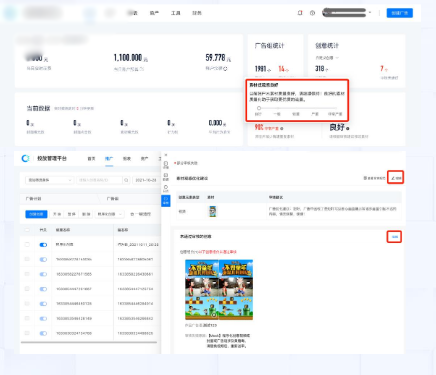The width and height of the screenshot is (436, 375).
Task: Click the circular icon on the large creative image
Action: click(214, 314)
